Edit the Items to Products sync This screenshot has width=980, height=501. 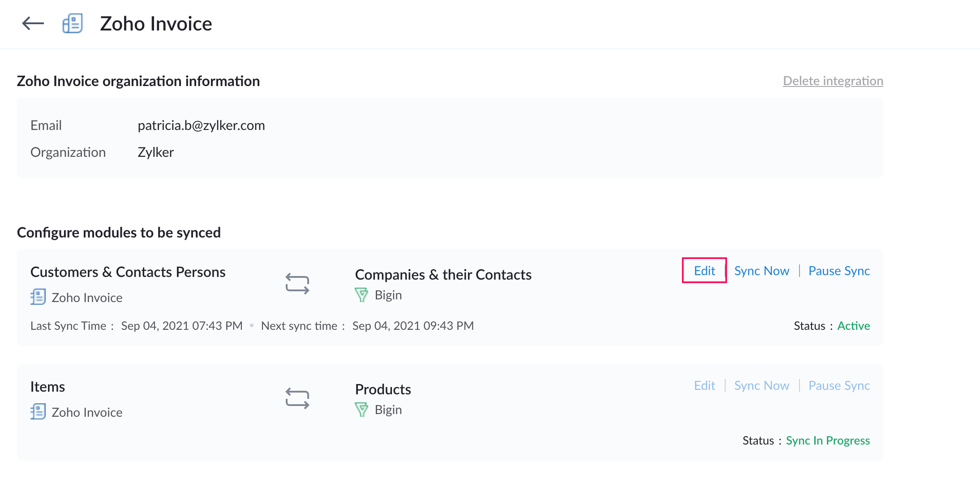point(704,385)
